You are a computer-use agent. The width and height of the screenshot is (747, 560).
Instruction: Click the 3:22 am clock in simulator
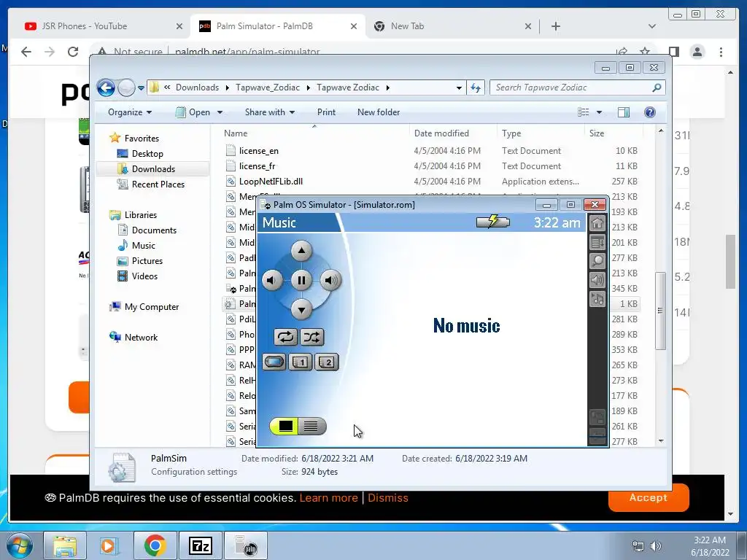[557, 223]
